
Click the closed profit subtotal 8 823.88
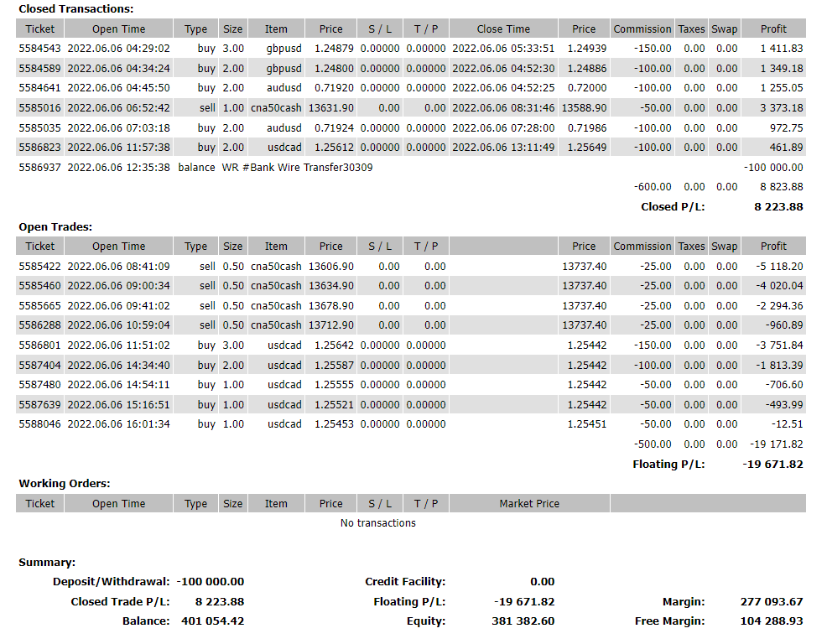[781, 187]
